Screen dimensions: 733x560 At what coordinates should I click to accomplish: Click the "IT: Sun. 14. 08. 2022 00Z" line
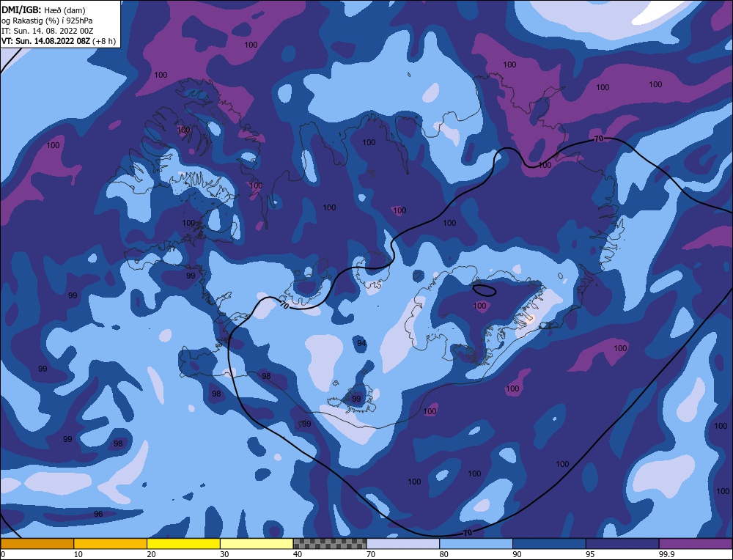47,31
